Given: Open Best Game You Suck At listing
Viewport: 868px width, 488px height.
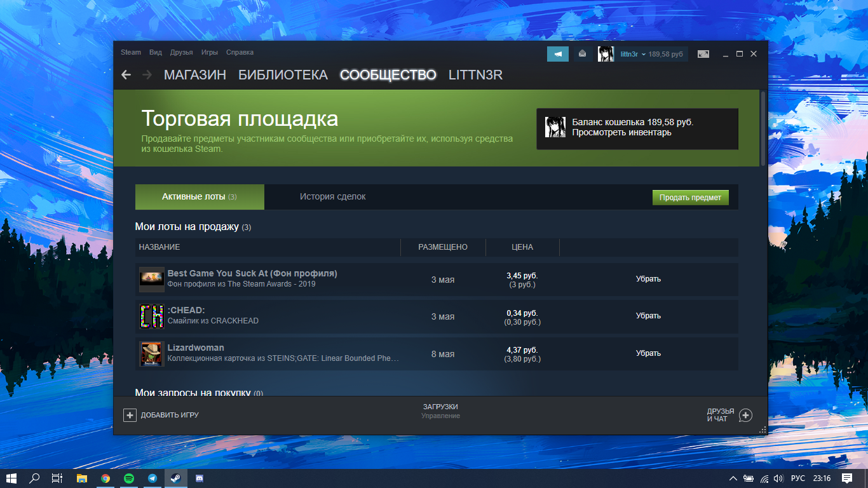Looking at the screenshot, I should pos(252,273).
